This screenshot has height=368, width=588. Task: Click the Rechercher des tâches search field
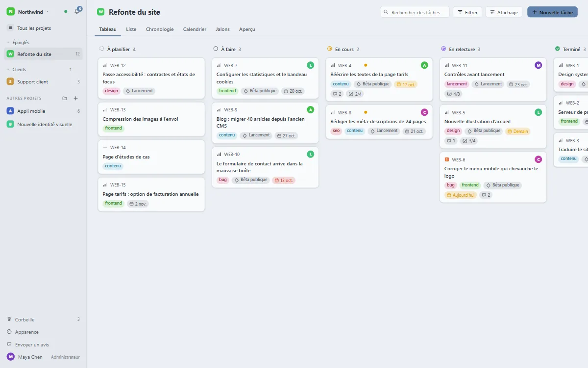point(415,12)
